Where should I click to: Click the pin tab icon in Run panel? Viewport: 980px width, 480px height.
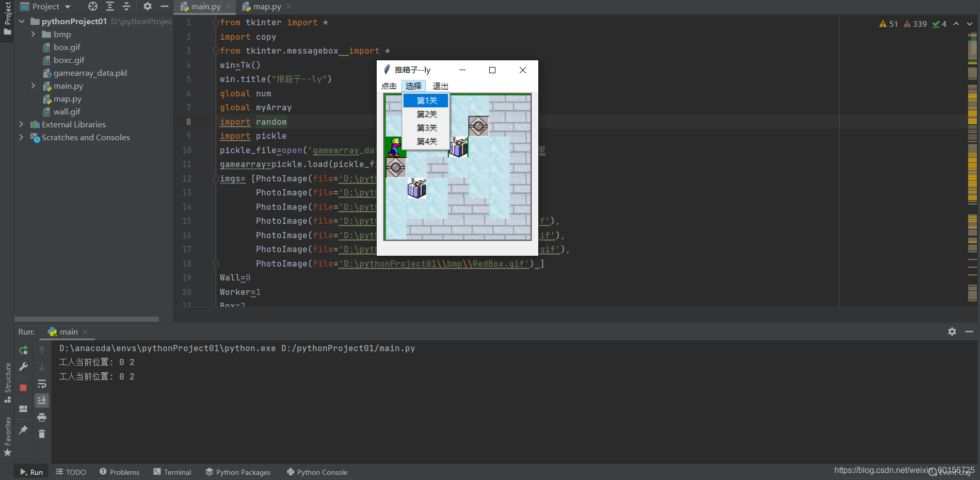pos(23,429)
